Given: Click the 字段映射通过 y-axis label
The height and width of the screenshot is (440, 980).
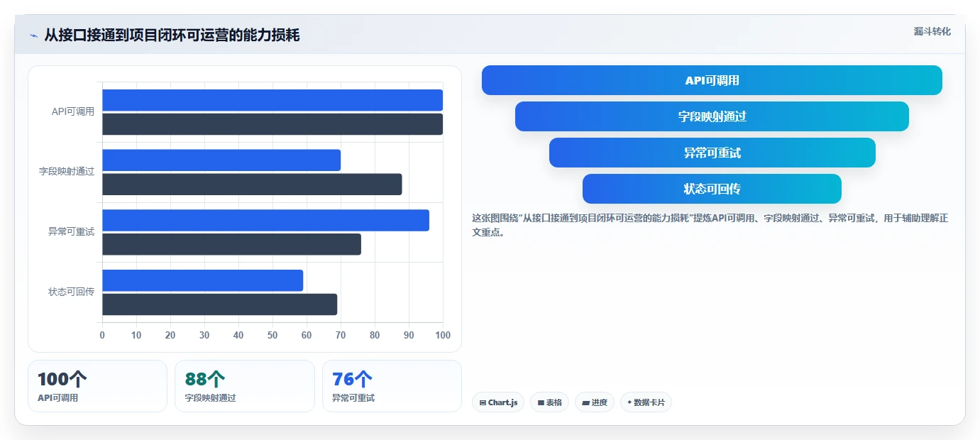Looking at the screenshot, I should pyautogui.click(x=67, y=172).
